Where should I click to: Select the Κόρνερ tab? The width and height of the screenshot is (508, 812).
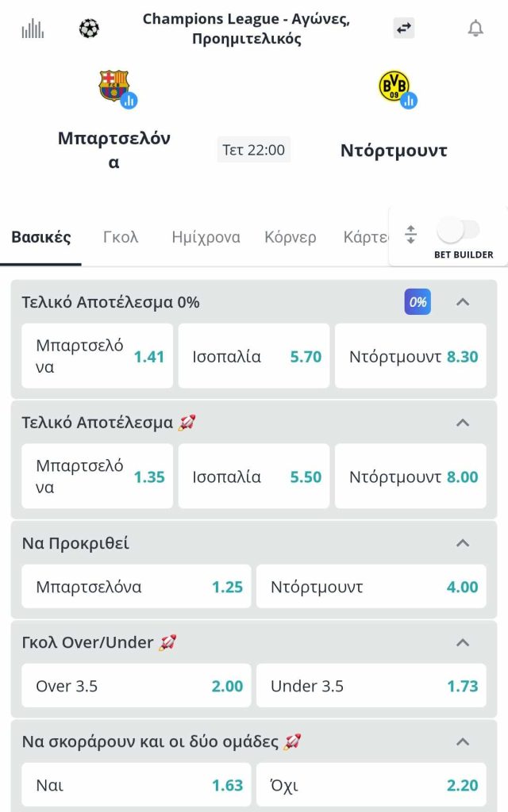tap(291, 237)
